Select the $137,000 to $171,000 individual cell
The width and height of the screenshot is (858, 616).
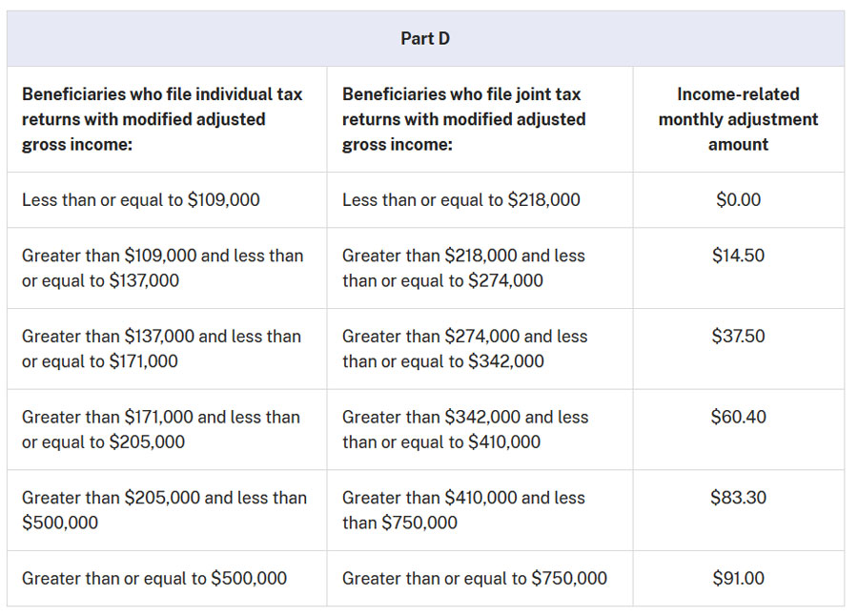pos(162,349)
